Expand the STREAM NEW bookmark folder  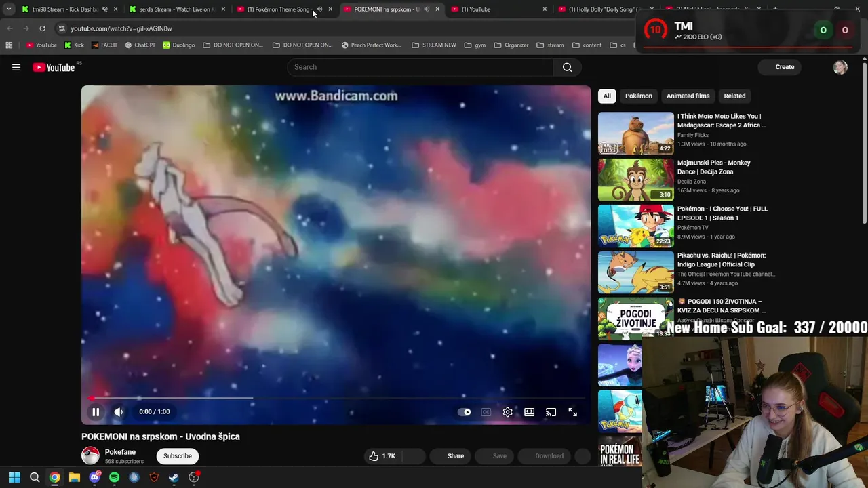pyautogui.click(x=434, y=45)
